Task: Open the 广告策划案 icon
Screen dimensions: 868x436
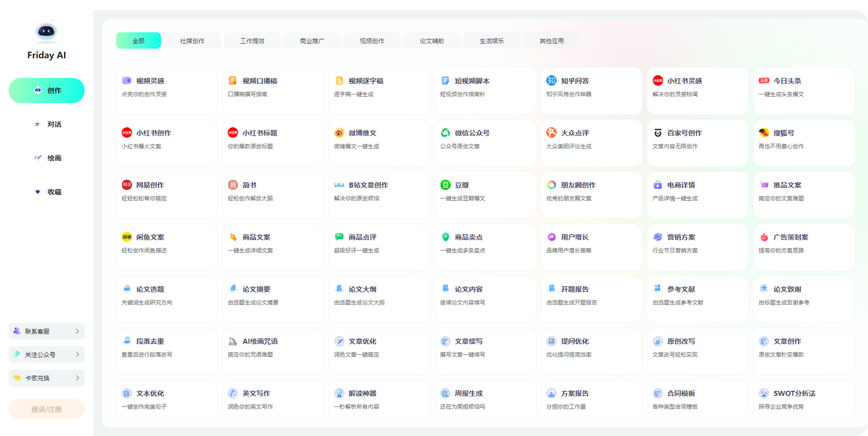Action: 764,237
